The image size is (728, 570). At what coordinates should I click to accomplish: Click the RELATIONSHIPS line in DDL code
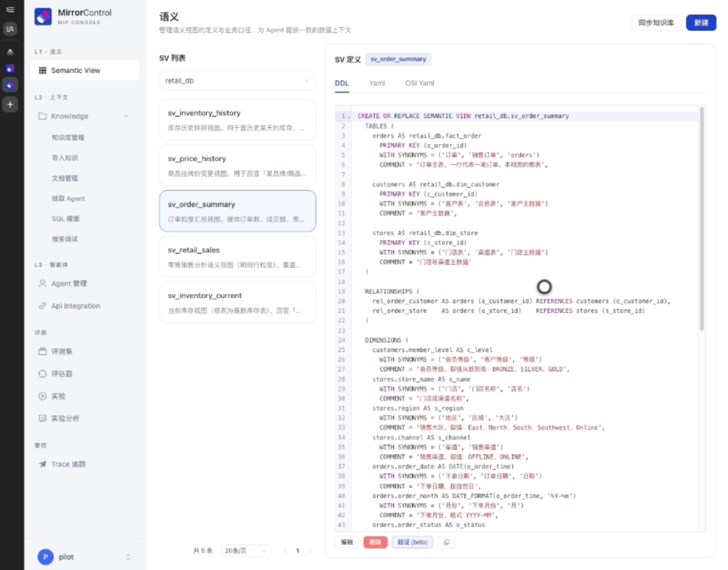click(x=392, y=291)
